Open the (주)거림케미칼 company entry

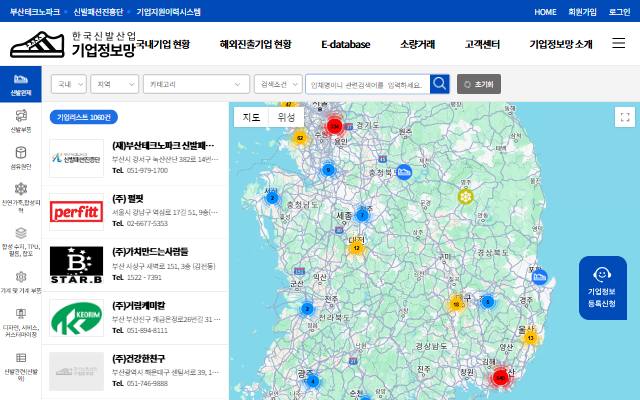click(x=139, y=305)
